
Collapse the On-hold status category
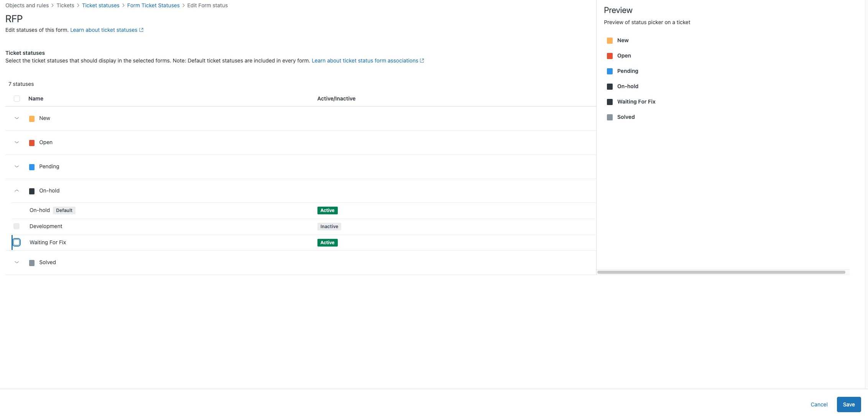[16, 191]
